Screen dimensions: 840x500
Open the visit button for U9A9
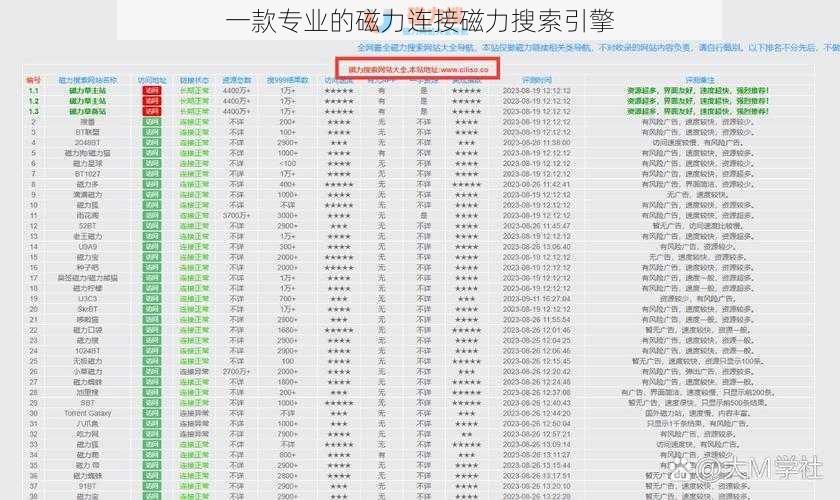152,247
